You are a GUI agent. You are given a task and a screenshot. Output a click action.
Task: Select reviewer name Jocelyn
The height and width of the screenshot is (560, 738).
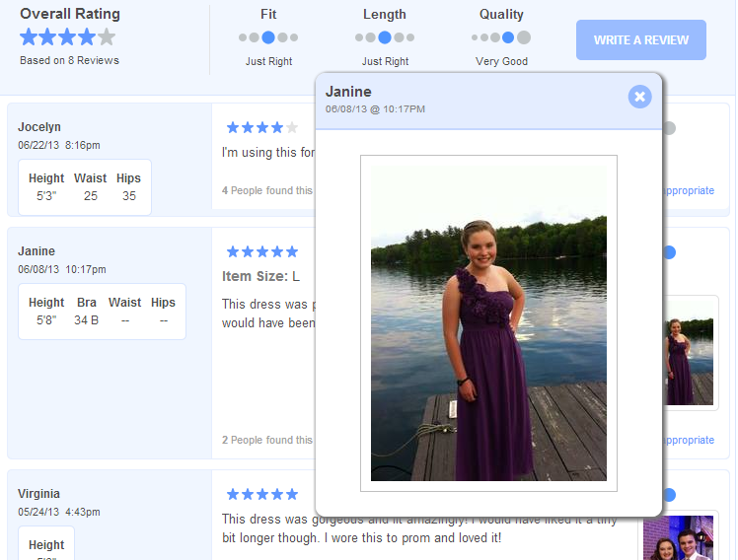(39, 127)
